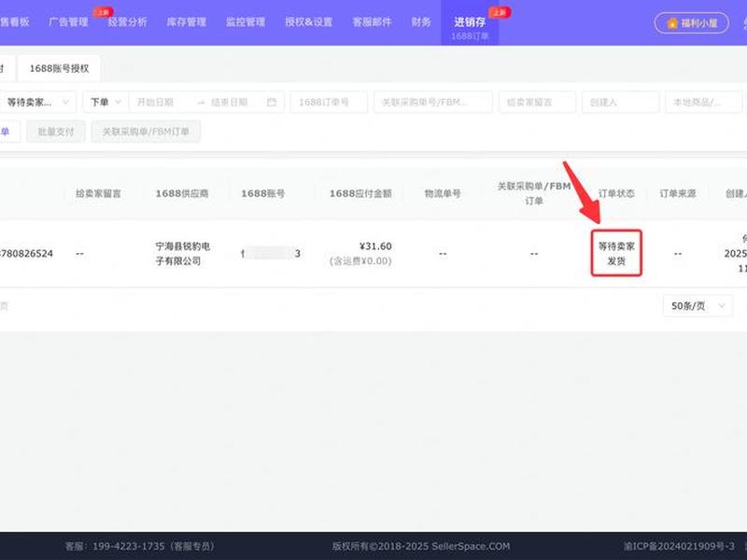Expand the 等待卖家 status filter dropdown
This screenshot has width=747, height=560.
tap(37, 102)
